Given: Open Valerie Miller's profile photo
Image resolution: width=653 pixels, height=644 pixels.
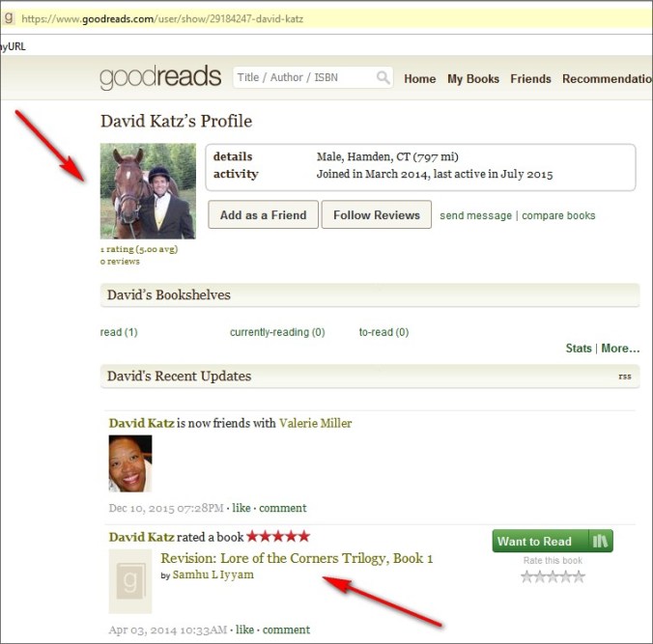Looking at the screenshot, I should pyautogui.click(x=129, y=463).
